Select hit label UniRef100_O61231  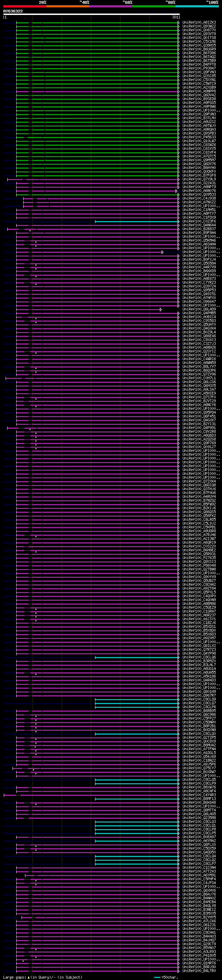click(199, 925)
